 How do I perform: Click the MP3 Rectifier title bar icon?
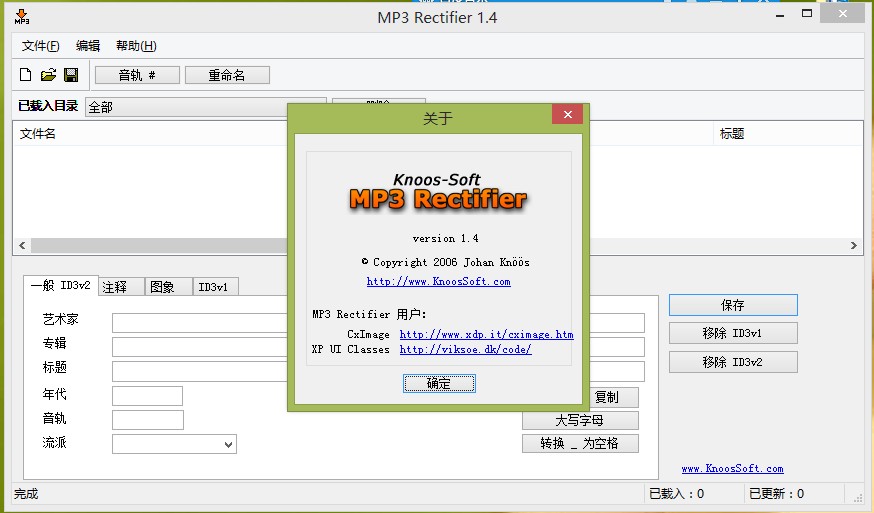coord(22,17)
